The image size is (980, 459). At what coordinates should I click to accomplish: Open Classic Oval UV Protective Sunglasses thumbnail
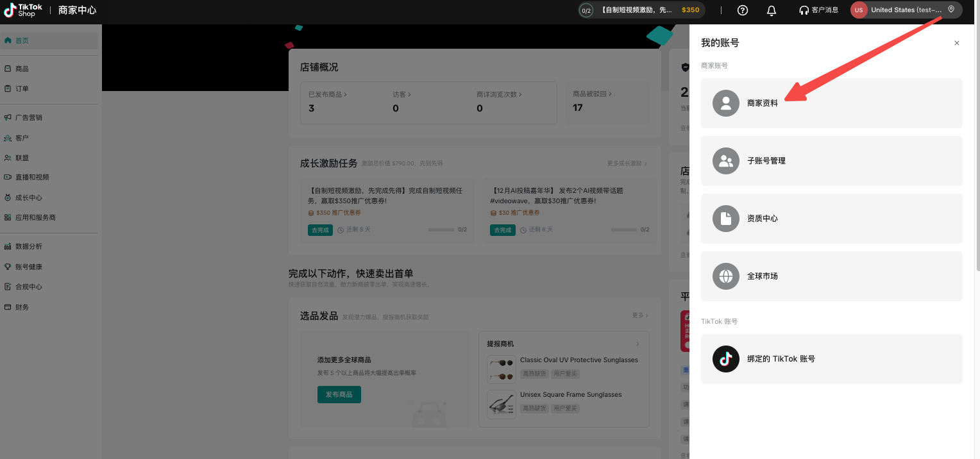pos(502,369)
